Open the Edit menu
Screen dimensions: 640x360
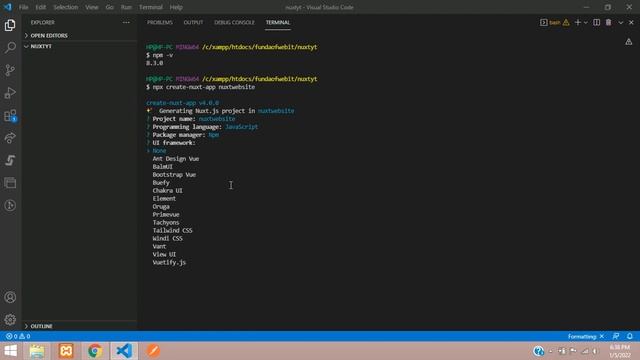pos(40,7)
